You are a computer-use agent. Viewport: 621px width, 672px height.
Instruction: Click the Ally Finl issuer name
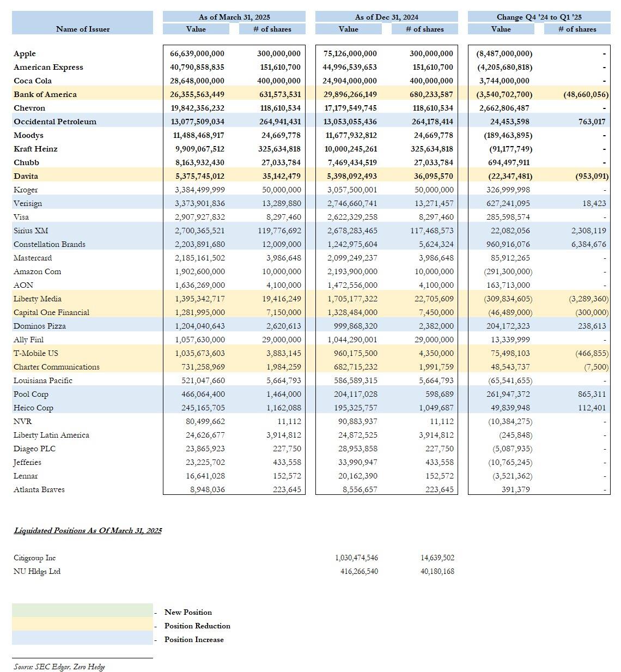(28, 340)
